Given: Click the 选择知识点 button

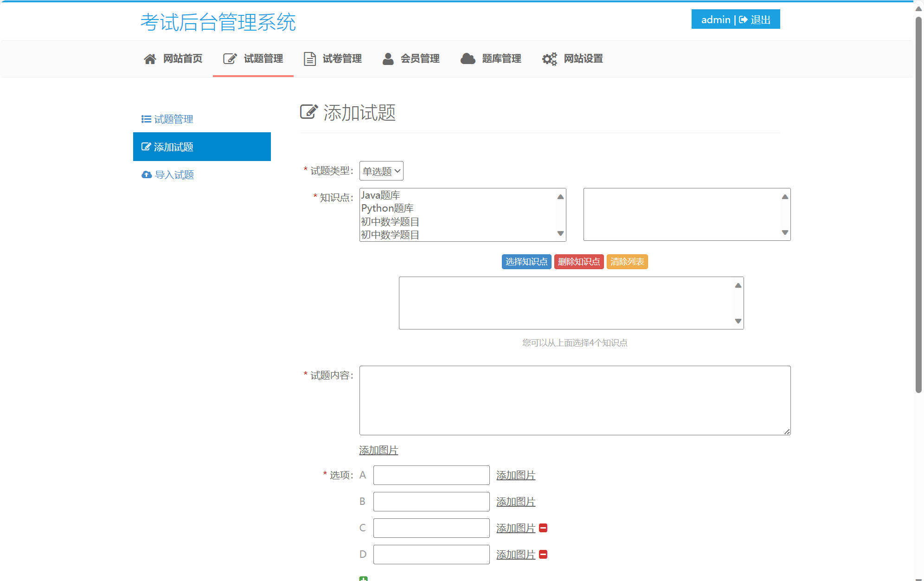Looking at the screenshot, I should click(526, 261).
